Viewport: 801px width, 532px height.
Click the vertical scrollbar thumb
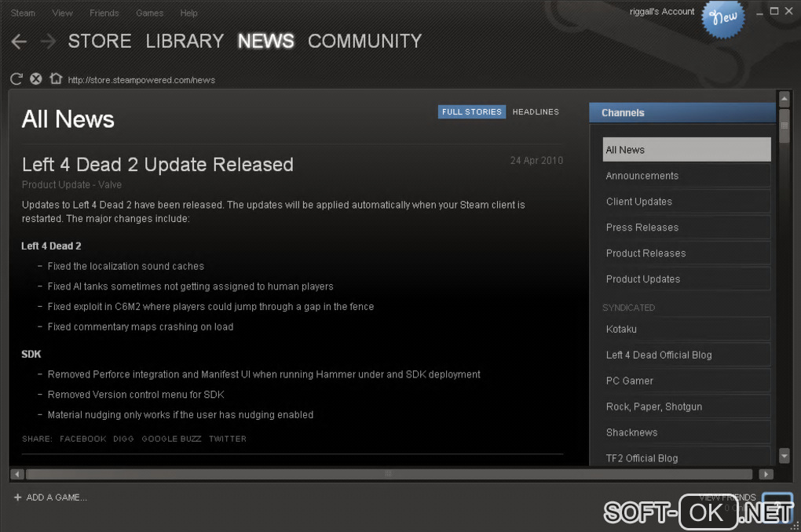[785, 126]
